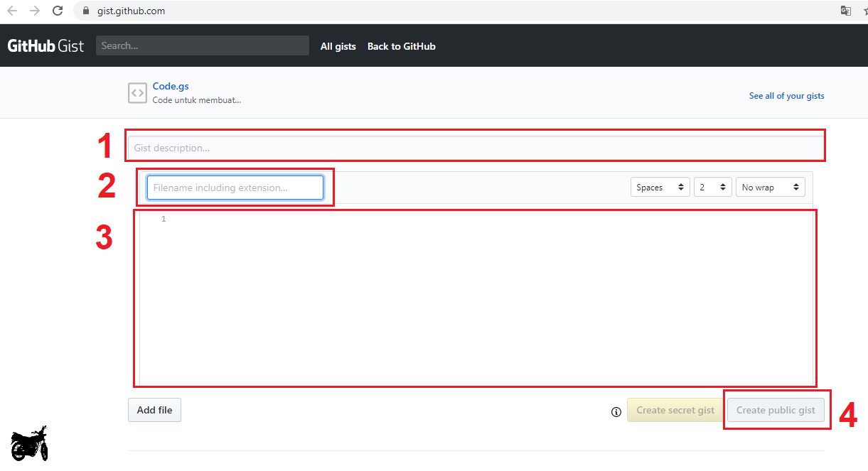This screenshot has width=868, height=471.
Task: Select Back to GitHub in the header
Action: (x=401, y=46)
